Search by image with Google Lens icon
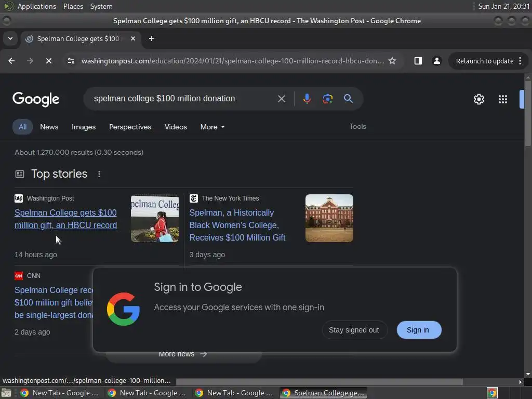This screenshot has height=399, width=532. click(x=327, y=99)
